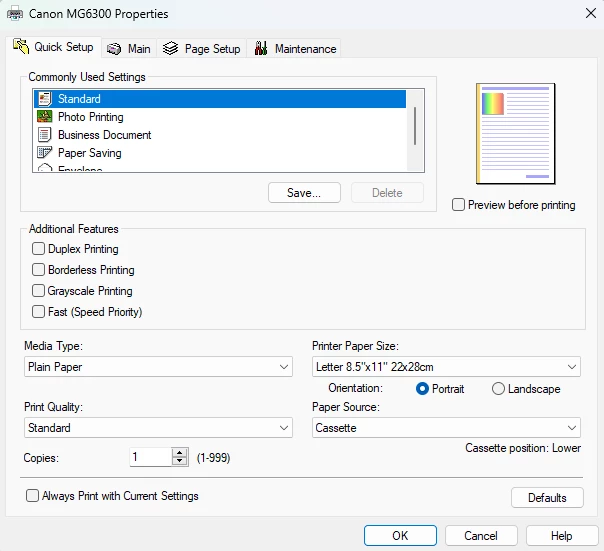Viewport: 604px width, 551px height.
Task: Select the partially visible Envelope setting
Action: point(220,168)
